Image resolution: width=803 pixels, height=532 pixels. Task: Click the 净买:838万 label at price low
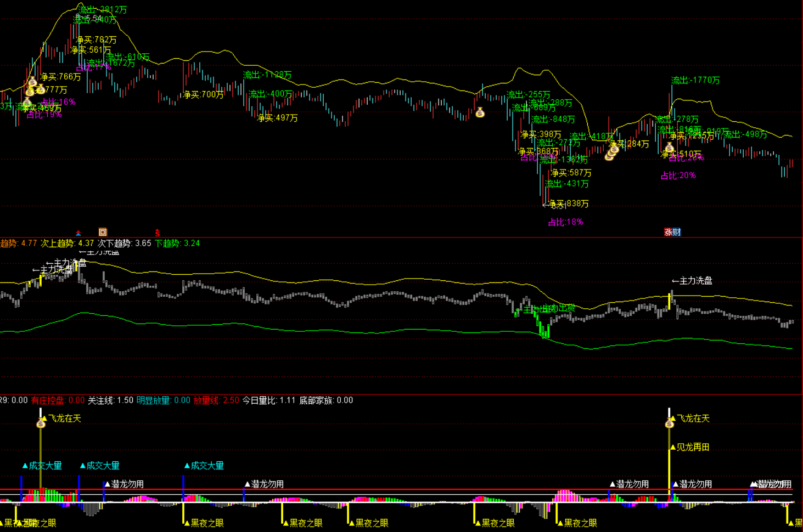coord(569,204)
